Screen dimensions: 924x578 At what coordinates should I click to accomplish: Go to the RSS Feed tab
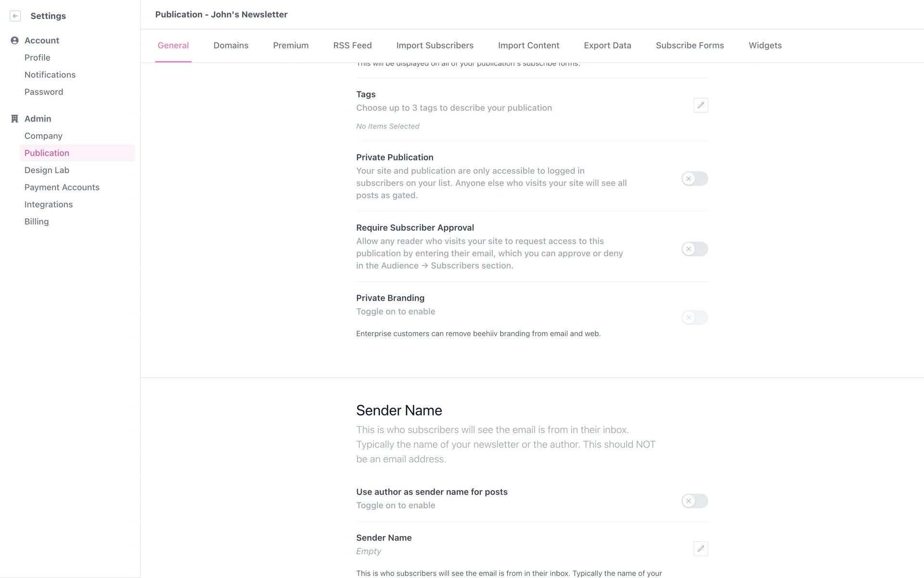click(352, 45)
